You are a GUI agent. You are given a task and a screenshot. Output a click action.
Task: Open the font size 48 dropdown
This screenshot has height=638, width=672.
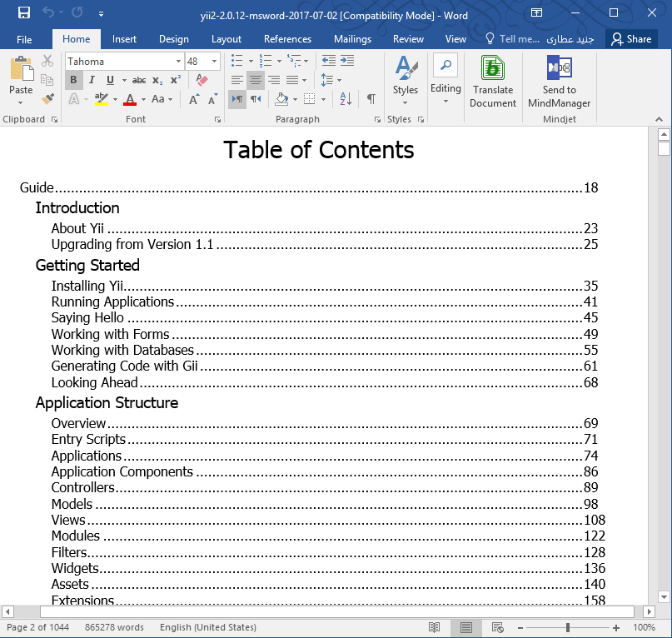click(214, 62)
